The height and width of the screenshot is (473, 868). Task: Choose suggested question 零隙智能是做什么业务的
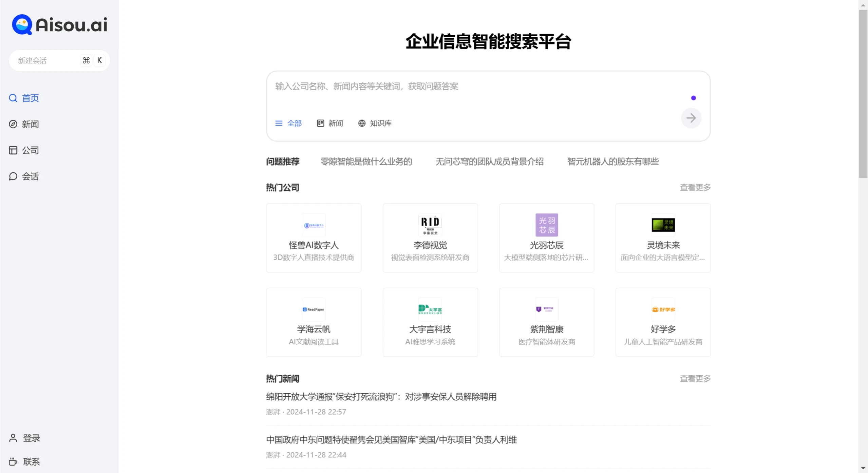[366, 162]
